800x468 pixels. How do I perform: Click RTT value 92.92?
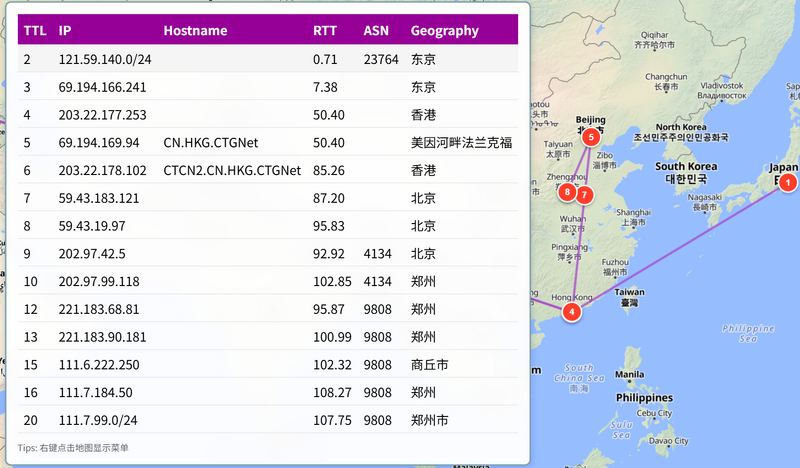point(329,254)
